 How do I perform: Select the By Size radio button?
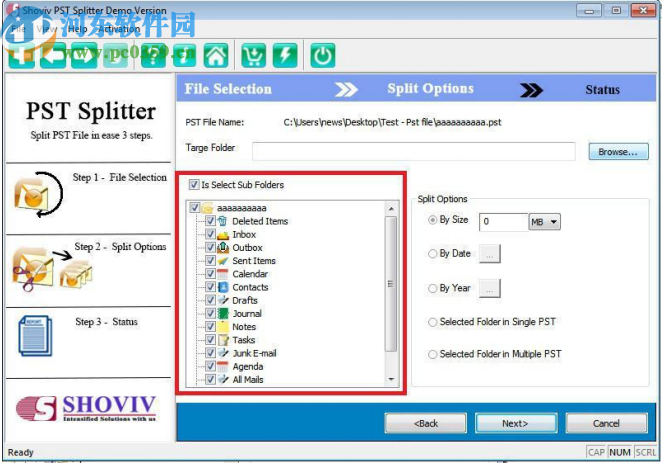pos(432,220)
